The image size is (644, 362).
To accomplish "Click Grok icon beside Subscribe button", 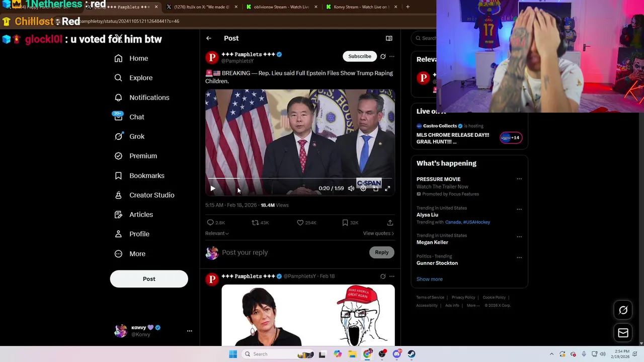I will (383, 56).
